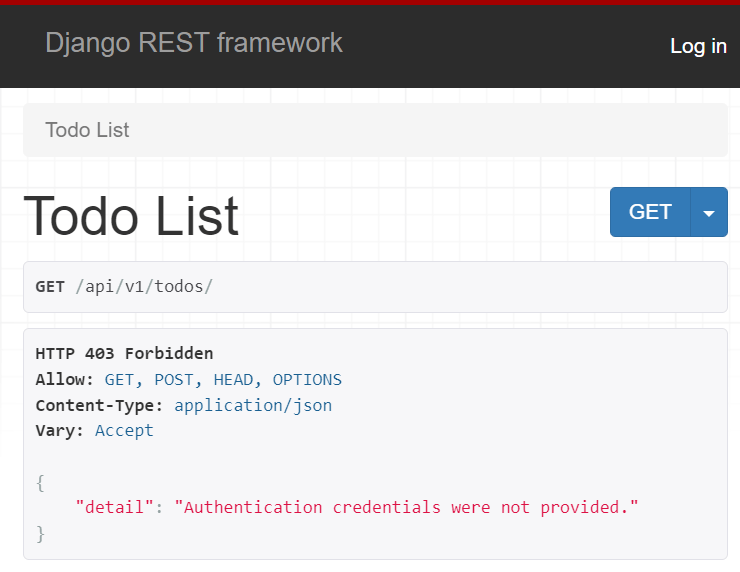Click the bold GET label in request line
740x572 pixels.
50,287
